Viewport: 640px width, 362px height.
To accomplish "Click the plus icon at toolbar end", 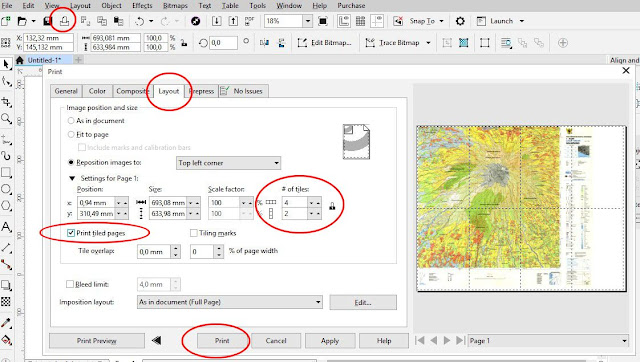I will point(563,42).
